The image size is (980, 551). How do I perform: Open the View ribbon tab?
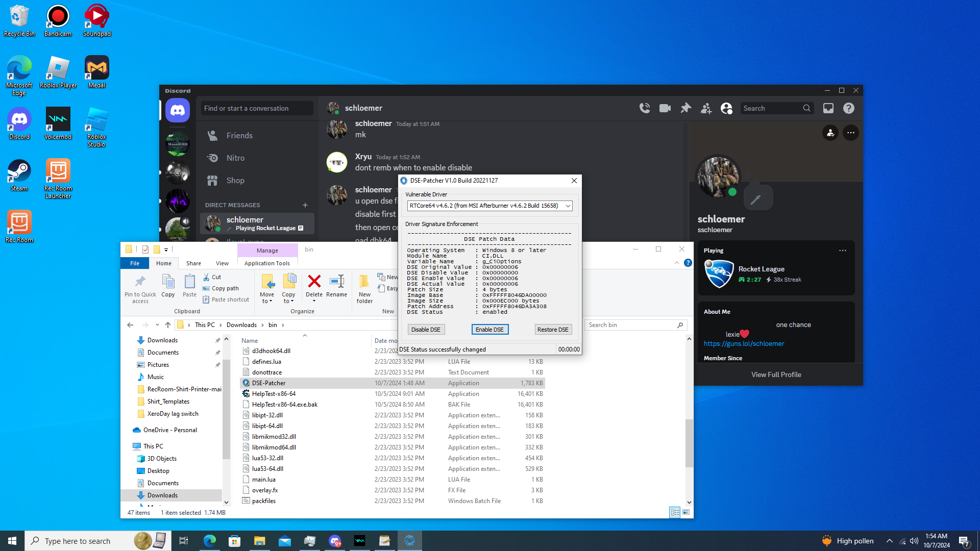pos(222,263)
